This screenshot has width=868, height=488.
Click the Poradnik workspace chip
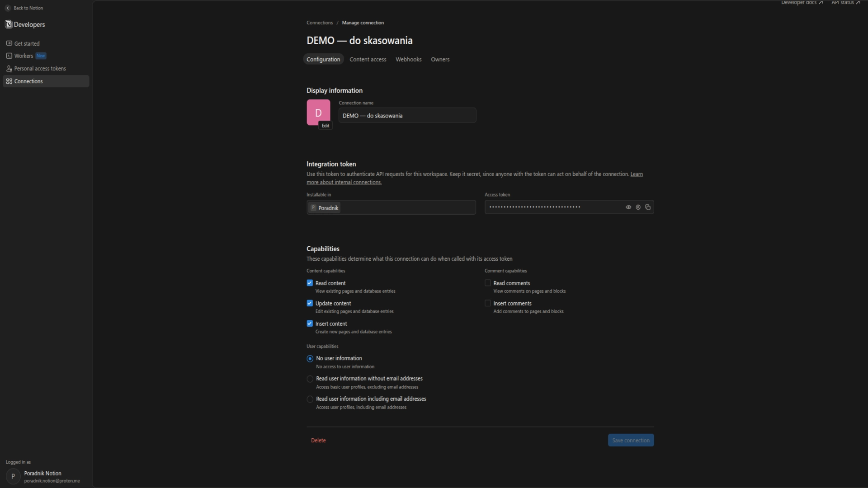pyautogui.click(x=325, y=208)
